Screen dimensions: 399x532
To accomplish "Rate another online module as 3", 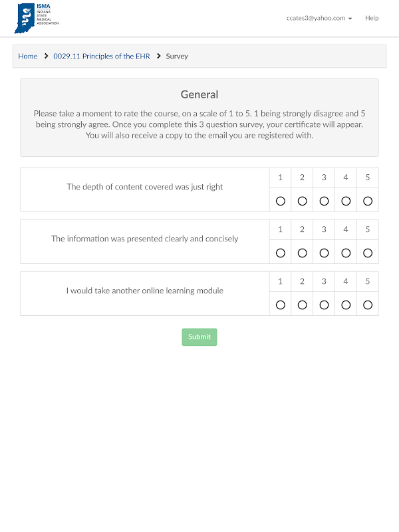I will pyautogui.click(x=324, y=305).
